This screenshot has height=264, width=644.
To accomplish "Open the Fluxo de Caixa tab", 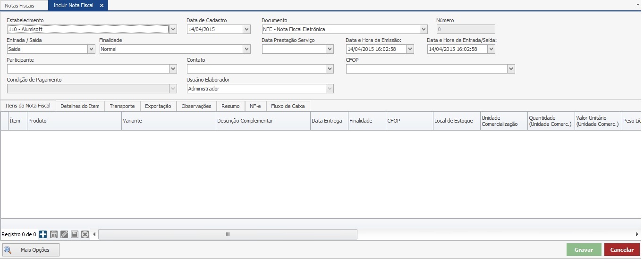I will pyautogui.click(x=288, y=106).
